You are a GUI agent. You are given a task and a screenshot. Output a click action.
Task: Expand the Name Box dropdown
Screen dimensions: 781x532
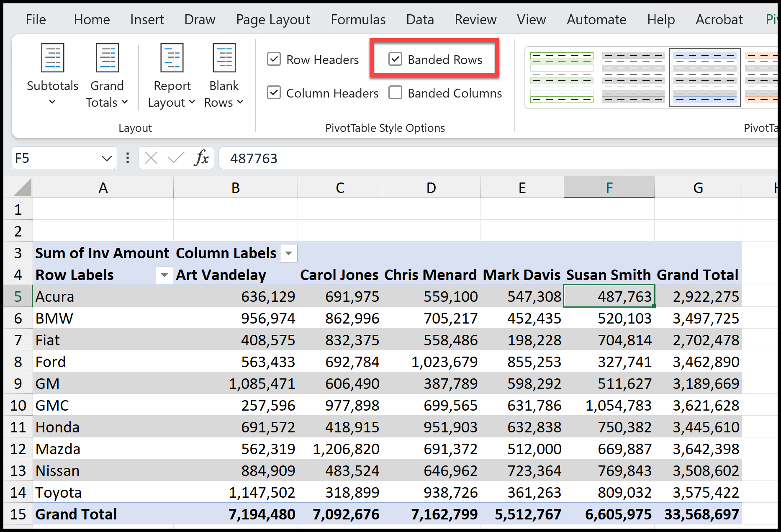point(106,158)
